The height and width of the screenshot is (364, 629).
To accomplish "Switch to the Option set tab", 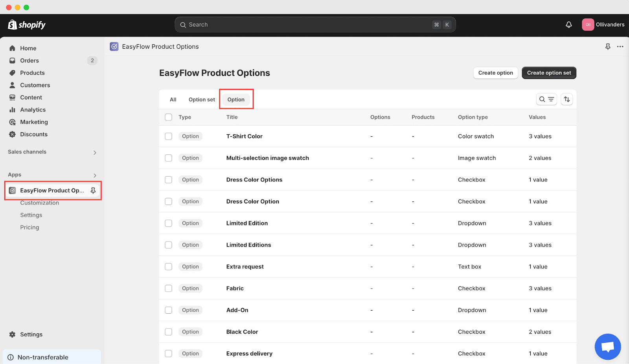I will (202, 100).
